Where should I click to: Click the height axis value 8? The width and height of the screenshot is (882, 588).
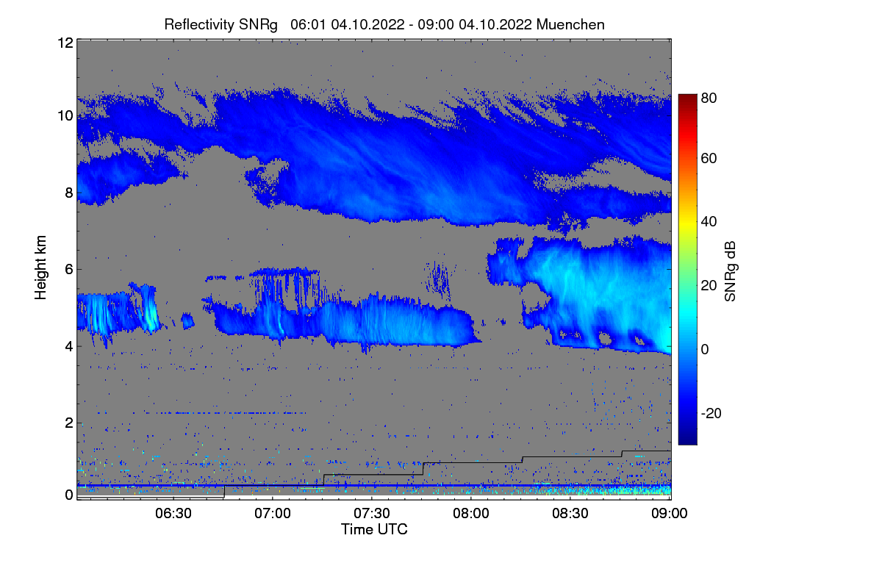(x=69, y=193)
